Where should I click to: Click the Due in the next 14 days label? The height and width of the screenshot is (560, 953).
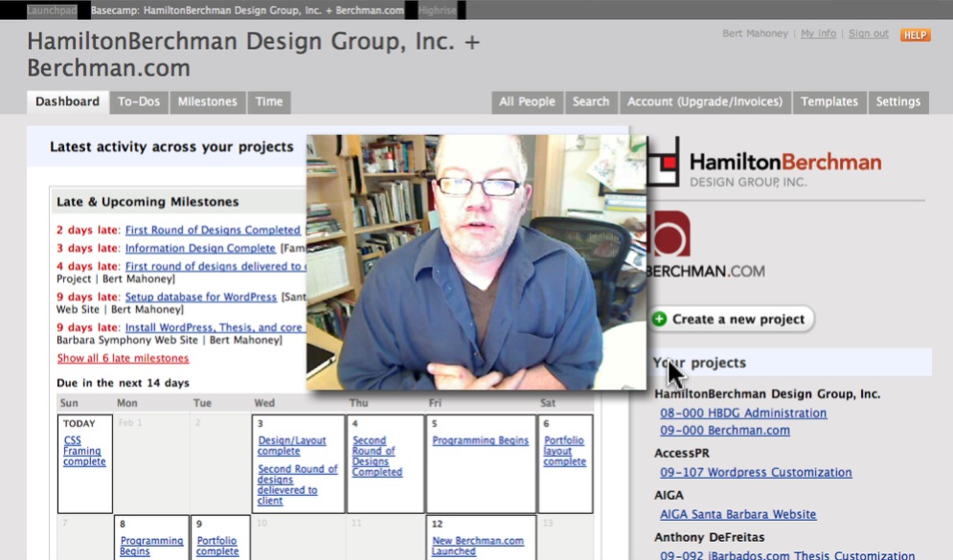click(x=123, y=383)
